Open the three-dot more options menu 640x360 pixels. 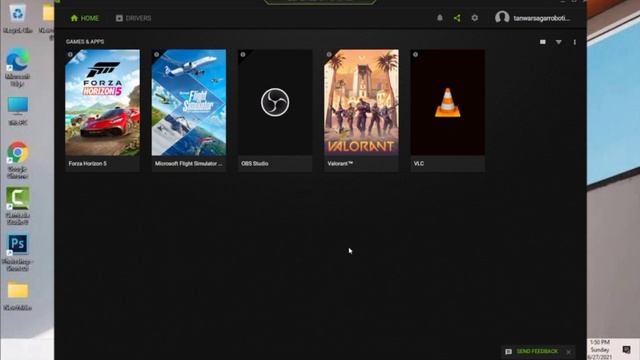[x=574, y=42]
